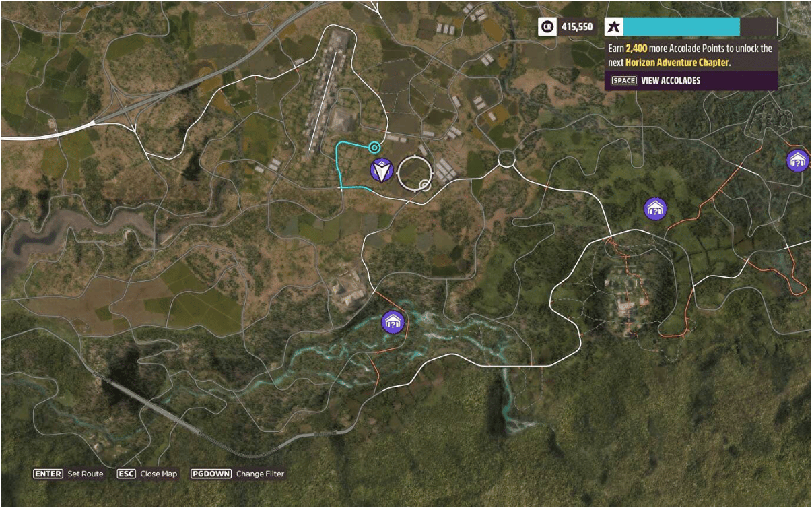This screenshot has height=508, width=812.
Task: Click the ESC key badge
Action: (x=126, y=474)
